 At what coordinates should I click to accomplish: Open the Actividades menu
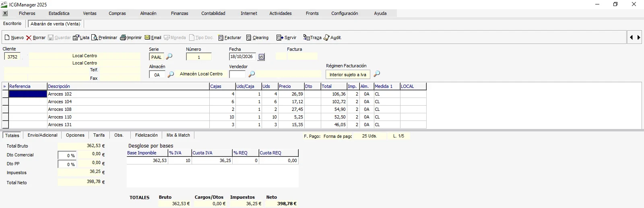[281, 13]
